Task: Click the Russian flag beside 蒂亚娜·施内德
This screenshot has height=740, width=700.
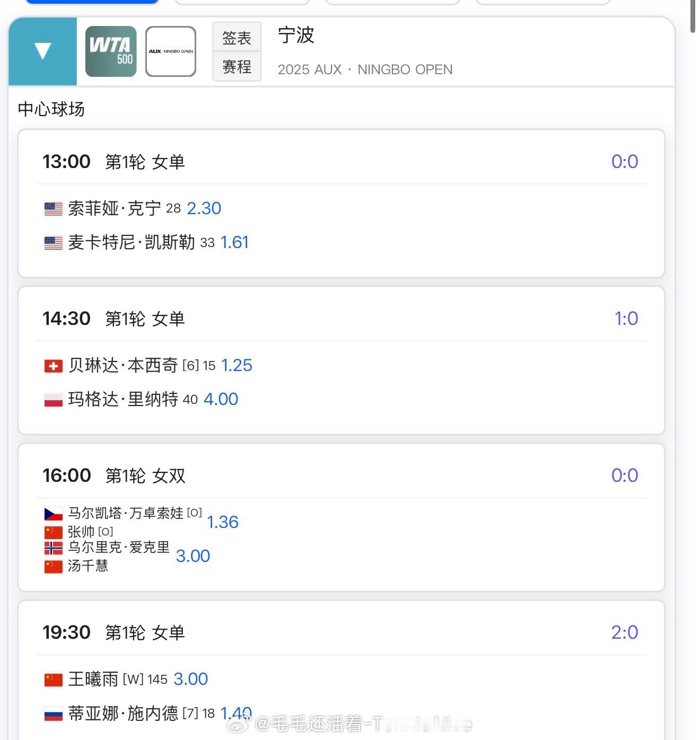Action: 53,714
